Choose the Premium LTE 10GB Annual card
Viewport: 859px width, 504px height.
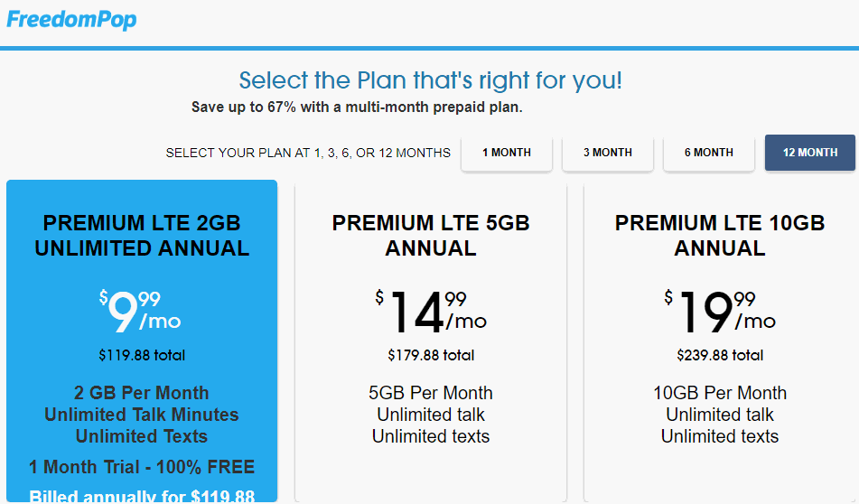[x=720, y=342]
